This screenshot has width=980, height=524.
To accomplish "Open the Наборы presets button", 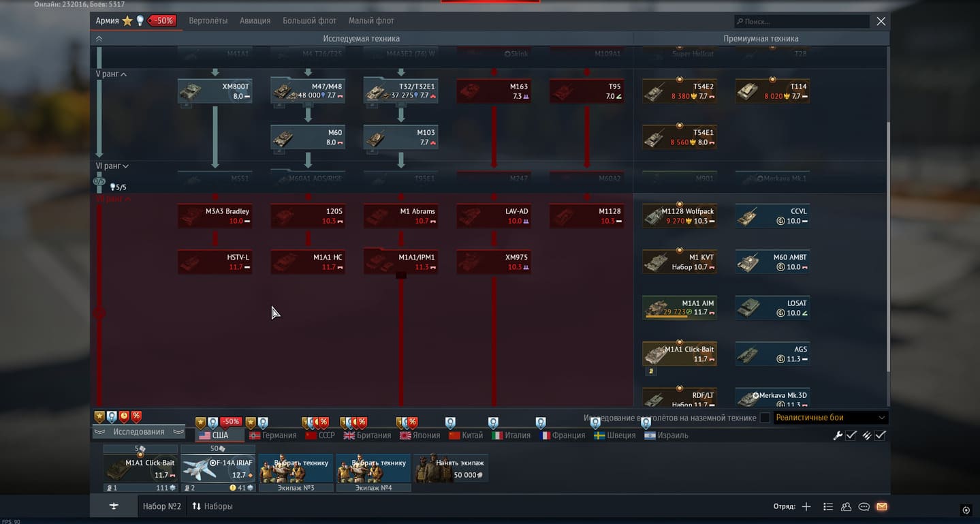I will 212,506.
